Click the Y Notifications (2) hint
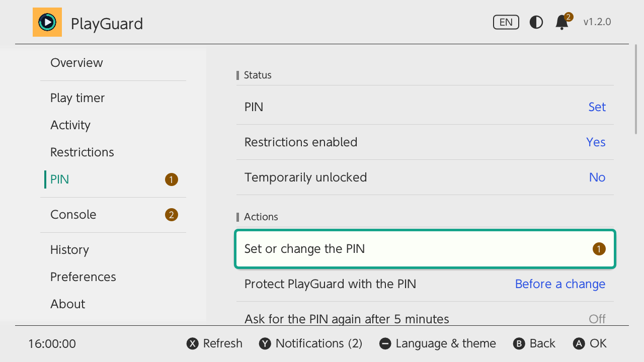 pyautogui.click(x=311, y=344)
